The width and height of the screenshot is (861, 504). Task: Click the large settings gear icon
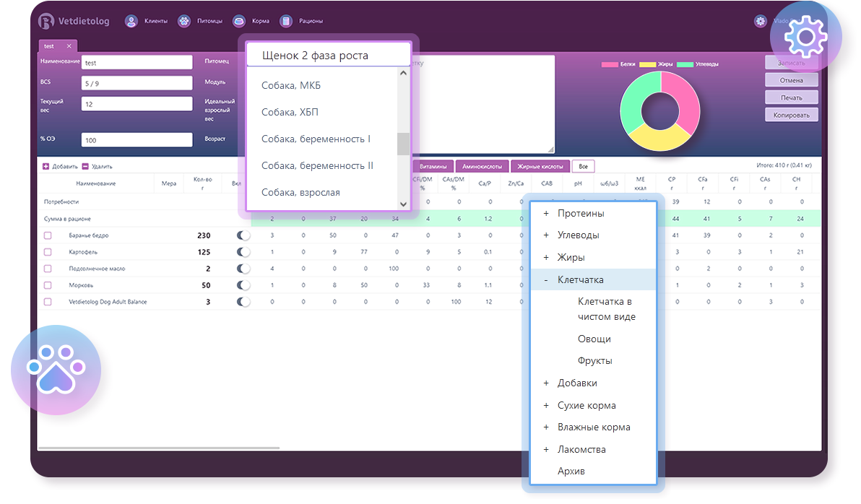805,38
